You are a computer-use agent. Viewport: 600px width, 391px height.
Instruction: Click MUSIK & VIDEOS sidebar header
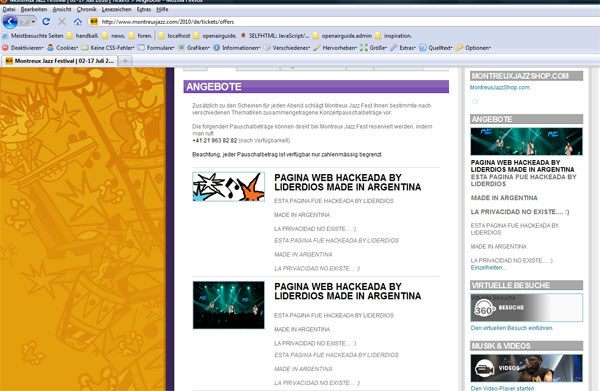point(527,346)
